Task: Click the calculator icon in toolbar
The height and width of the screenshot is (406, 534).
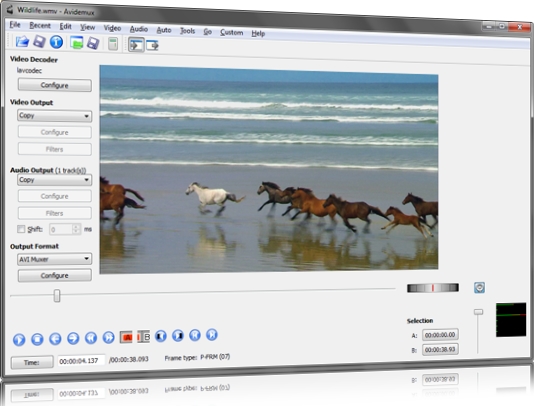Action: [113, 44]
